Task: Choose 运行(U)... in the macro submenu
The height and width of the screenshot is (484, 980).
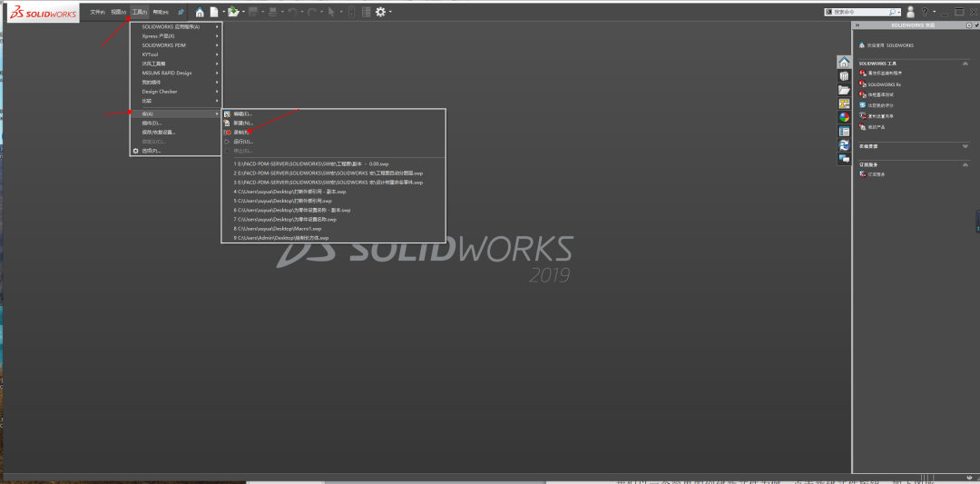Action: 334,142
